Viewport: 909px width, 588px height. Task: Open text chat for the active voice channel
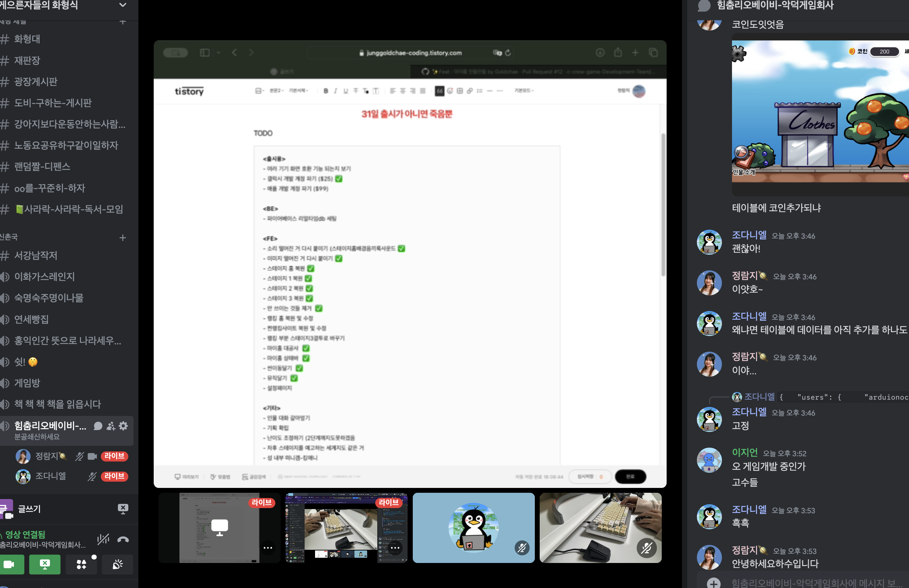(98, 426)
